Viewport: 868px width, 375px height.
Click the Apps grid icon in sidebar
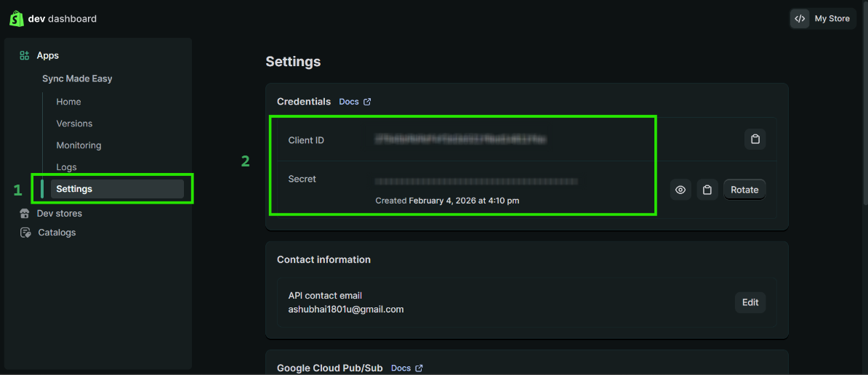pos(25,55)
